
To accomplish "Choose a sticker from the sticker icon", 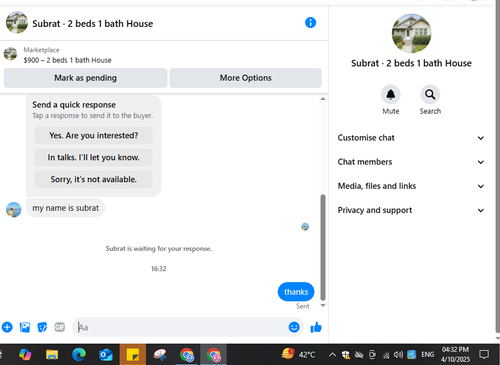I will click(x=42, y=327).
